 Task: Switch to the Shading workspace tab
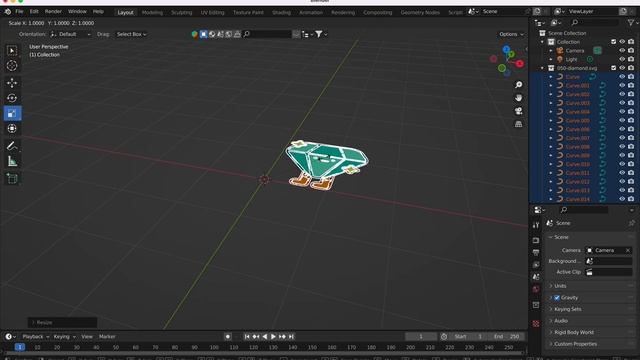pyautogui.click(x=281, y=13)
